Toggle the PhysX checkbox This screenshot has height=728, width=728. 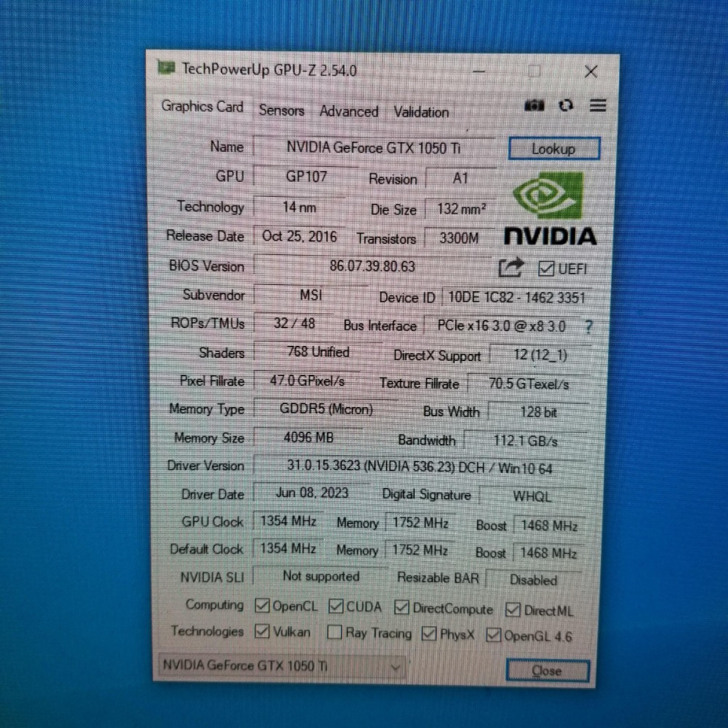(429, 634)
